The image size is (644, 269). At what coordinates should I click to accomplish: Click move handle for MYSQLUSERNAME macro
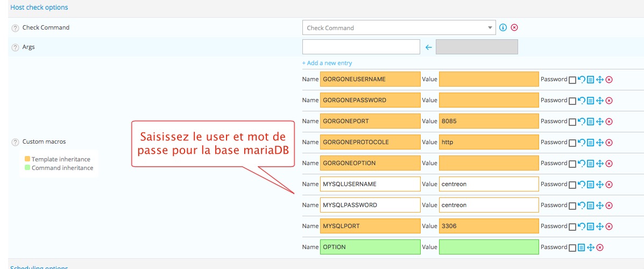[x=600, y=184]
